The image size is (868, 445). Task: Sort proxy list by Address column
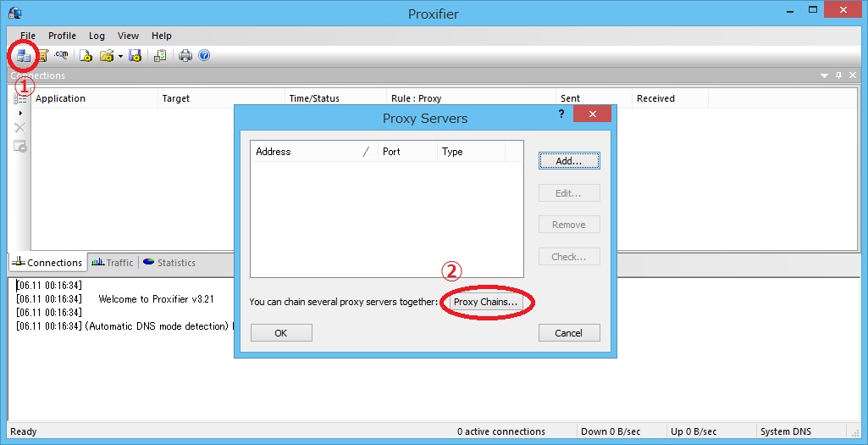(x=314, y=152)
